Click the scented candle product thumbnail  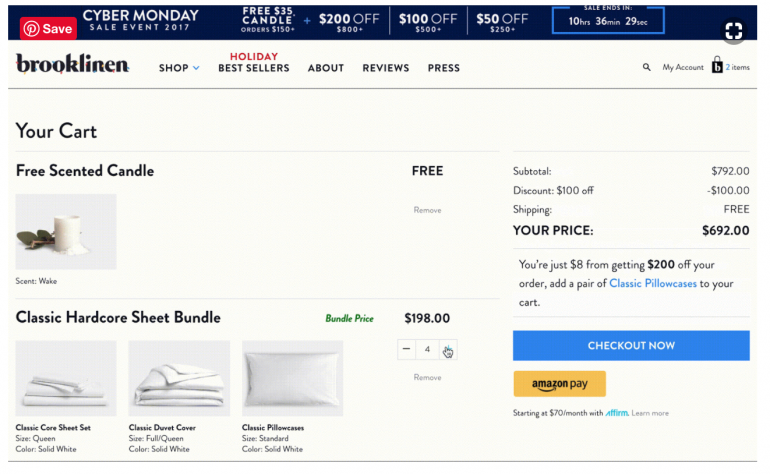66,231
